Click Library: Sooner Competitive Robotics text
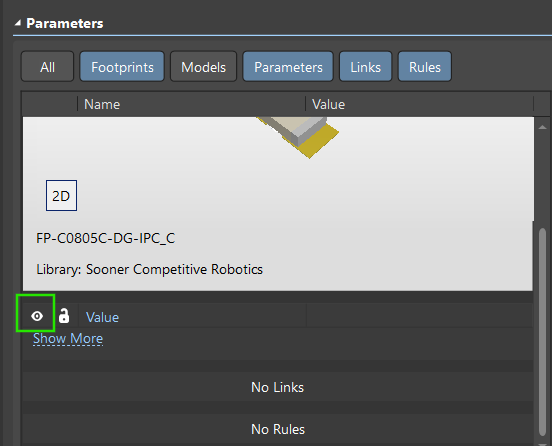Screen dimensions: 552x446 [149, 269]
